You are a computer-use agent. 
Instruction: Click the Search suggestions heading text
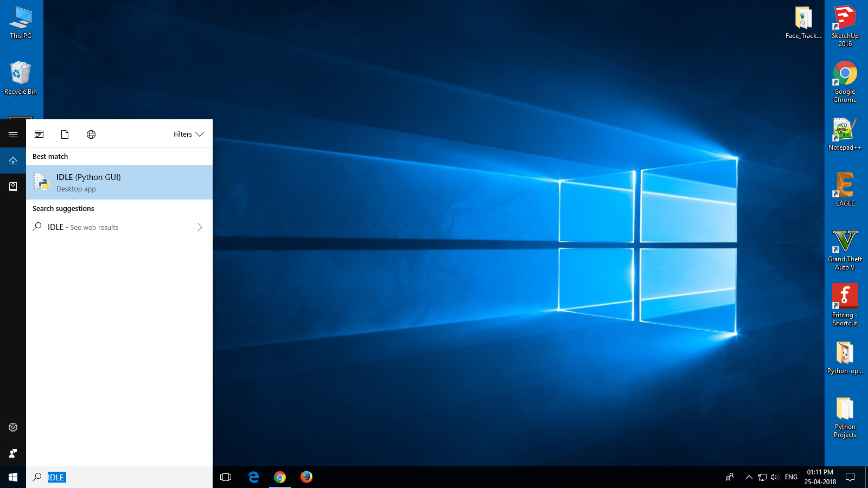coord(63,208)
